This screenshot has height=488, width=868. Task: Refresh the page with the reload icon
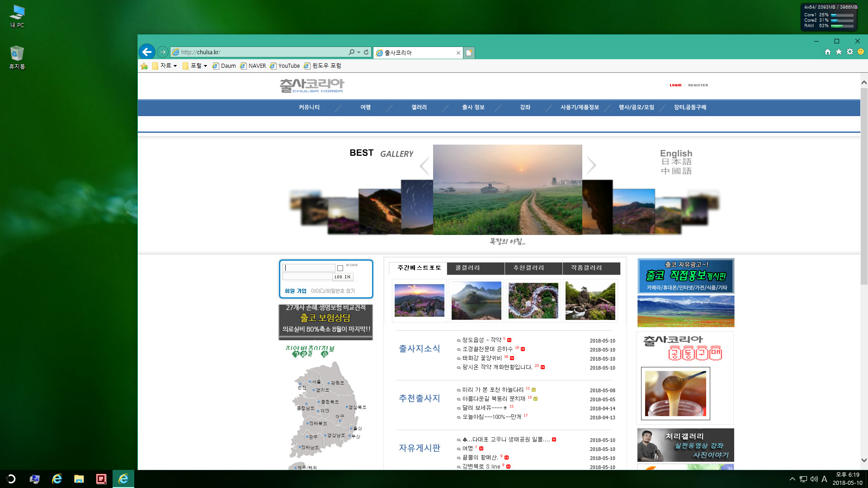[366, 52]
